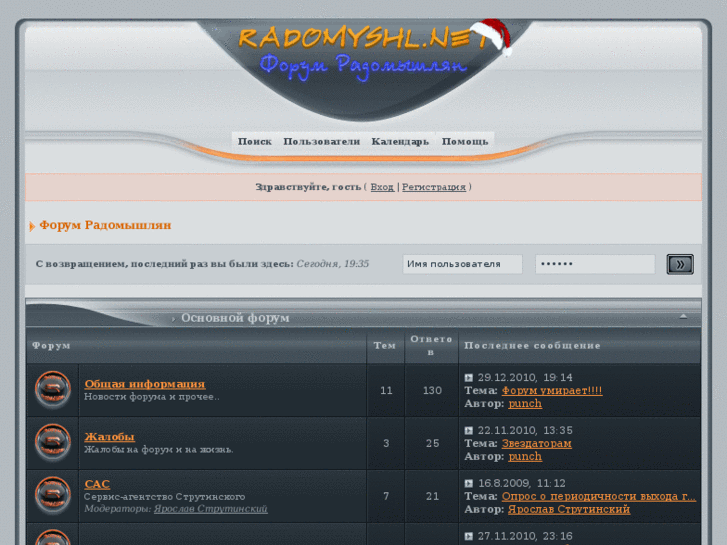Open the Календарь menu item
Screen dimensions: 727x545
[400, 141]
